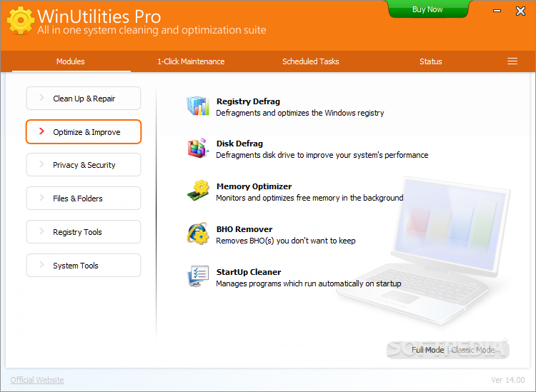Open Disk Defrag tool icon
536x392 pixels.
point(198,149)
